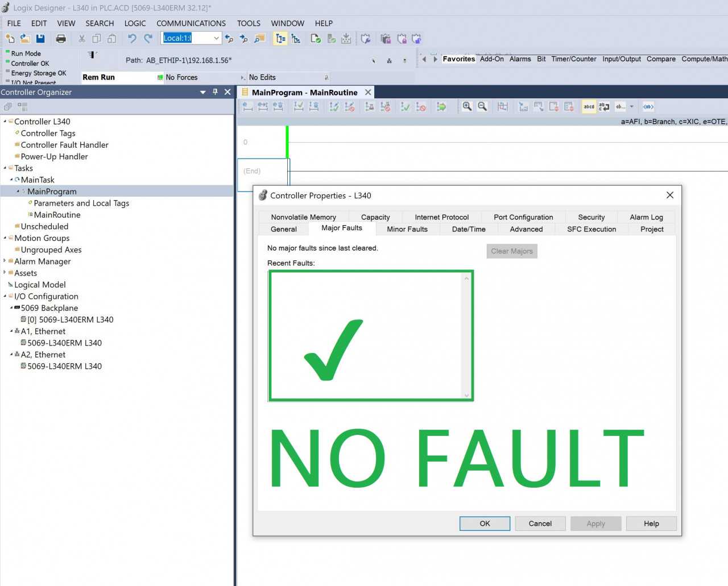The image size is (728, 586).
Task: Toggle the Controller Organizer toolbar icon
Action: click(x=280, y=39)
